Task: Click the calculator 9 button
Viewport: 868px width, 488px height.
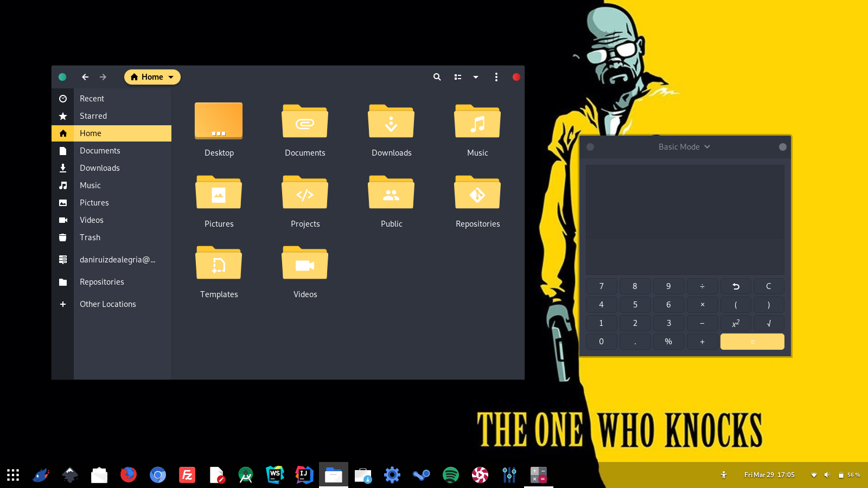Action: pos(669,286)
